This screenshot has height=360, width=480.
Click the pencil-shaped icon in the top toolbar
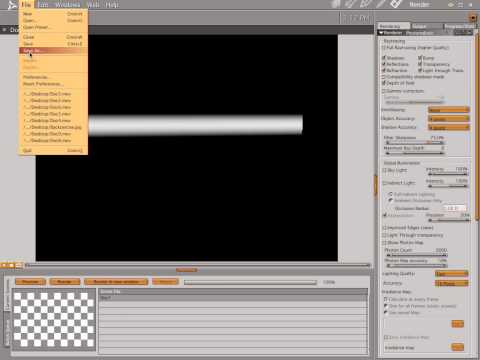[x=381, y=4]
